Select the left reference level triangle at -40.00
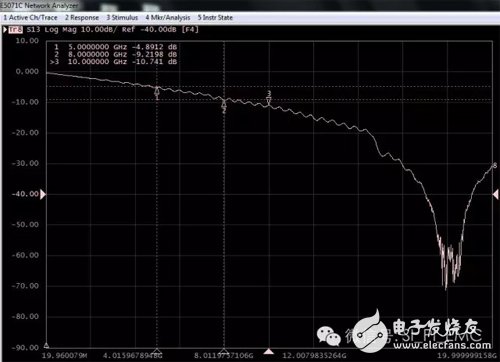Viewport: 500px width, 362px height. tap(43, 194)
